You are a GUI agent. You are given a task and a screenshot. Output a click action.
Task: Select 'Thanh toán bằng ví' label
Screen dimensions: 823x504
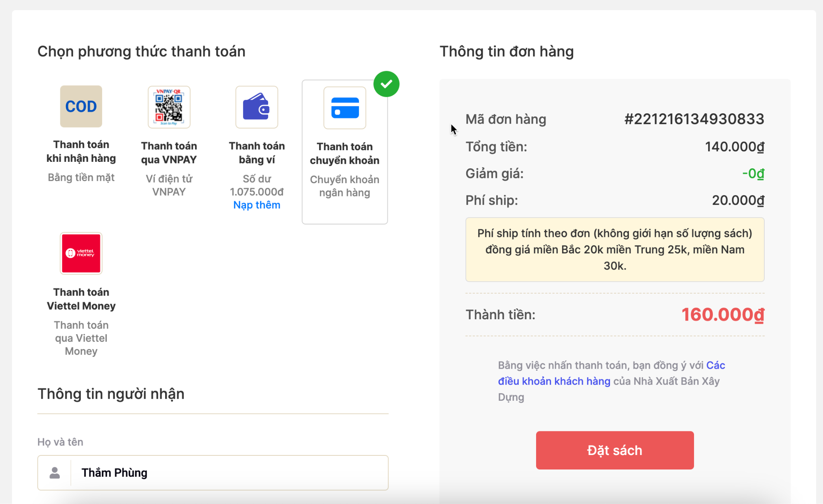[x=257, y=153]
